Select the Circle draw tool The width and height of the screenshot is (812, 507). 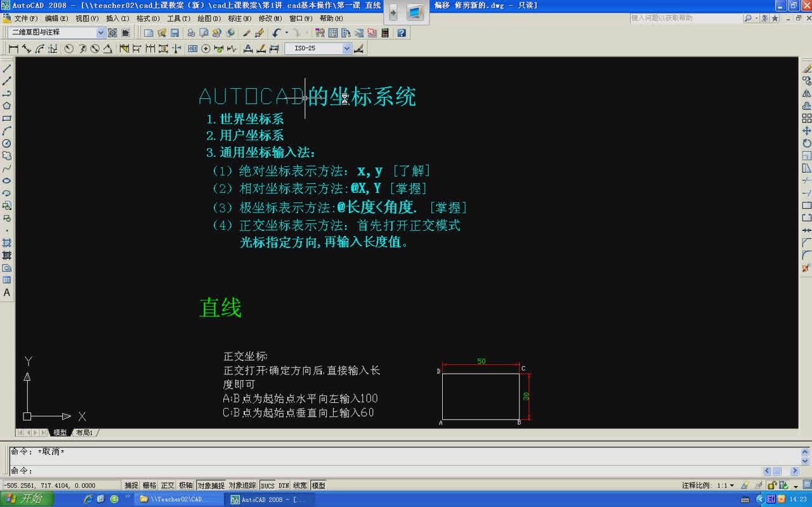[x=7, y=143]
